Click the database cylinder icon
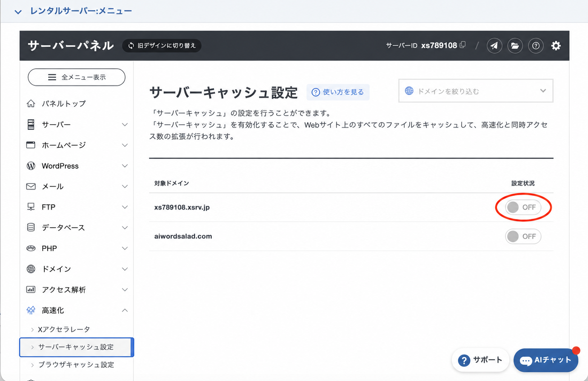The width and height of the screenshot is (588, 381). [x=31, y=227]
